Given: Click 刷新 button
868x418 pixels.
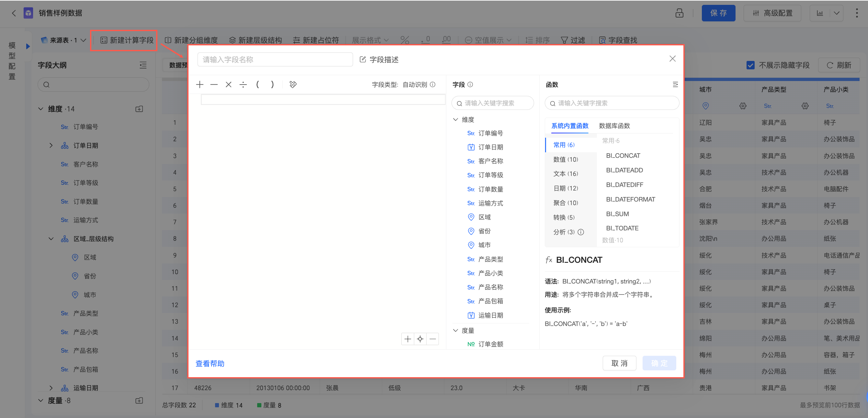Looking at the screenshot, I should coord(839,65).
